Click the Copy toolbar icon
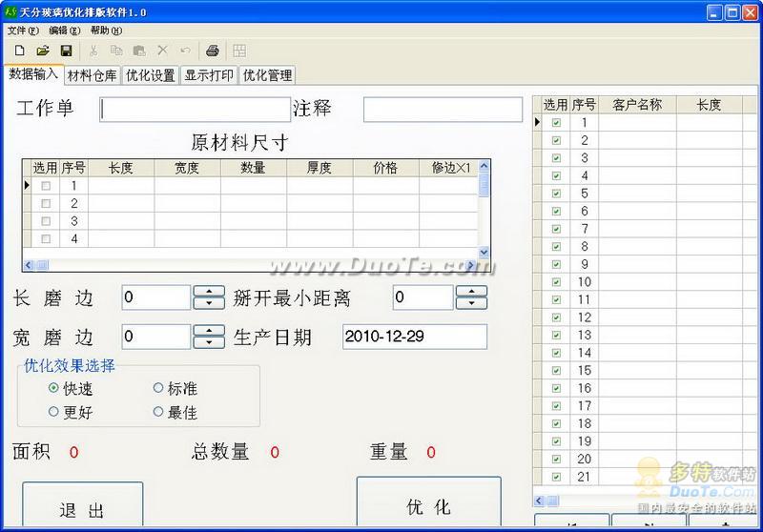 coord(116,51)
